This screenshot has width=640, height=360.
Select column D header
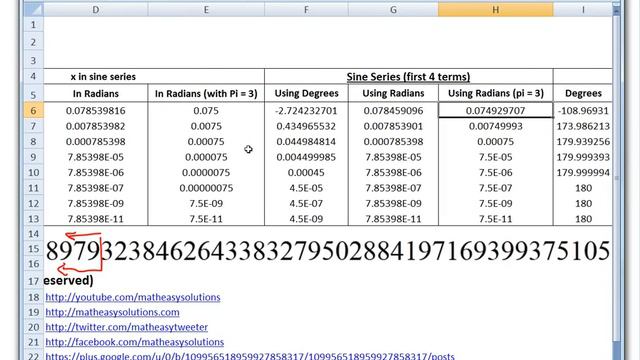pyautogui.click(x=96, y=10)
